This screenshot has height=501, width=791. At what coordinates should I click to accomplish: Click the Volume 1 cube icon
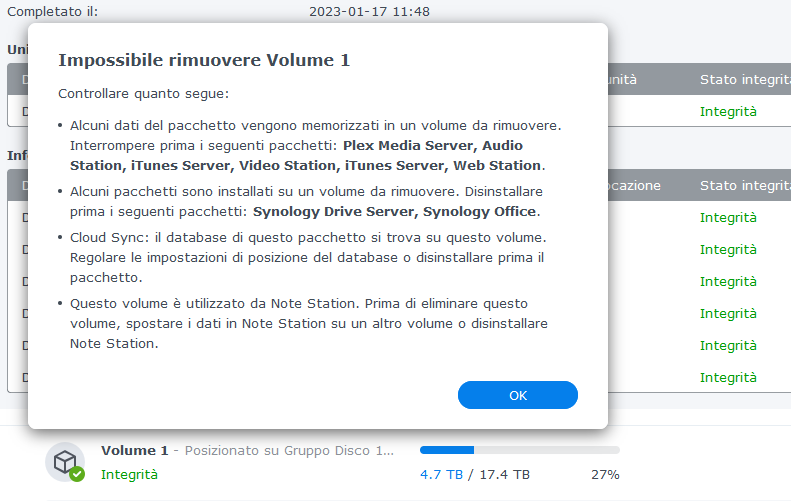(65, 462)
